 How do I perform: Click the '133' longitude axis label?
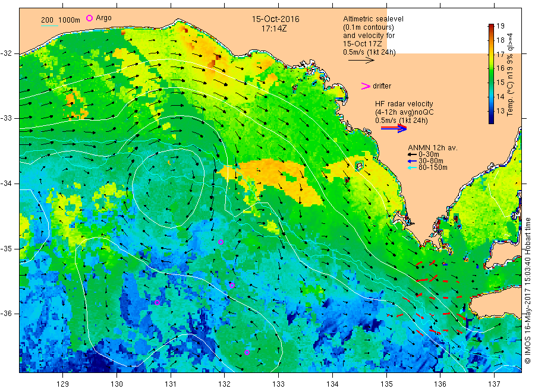tap(278, 384)
